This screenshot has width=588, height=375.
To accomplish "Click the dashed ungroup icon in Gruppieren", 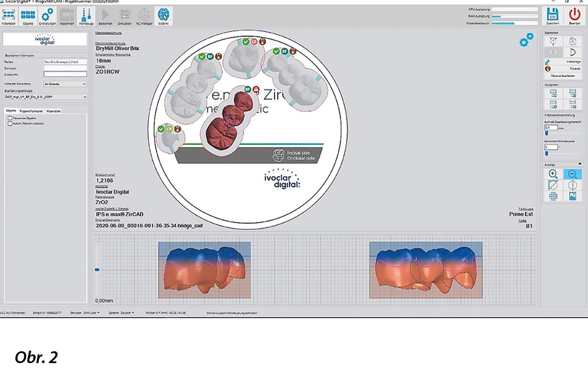I will point(572,104).
